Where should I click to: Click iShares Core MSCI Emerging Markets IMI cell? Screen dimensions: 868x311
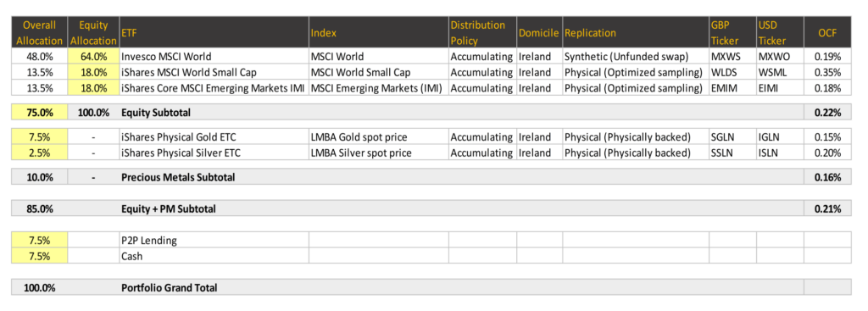pyautogui.click(x=214, y=88)
